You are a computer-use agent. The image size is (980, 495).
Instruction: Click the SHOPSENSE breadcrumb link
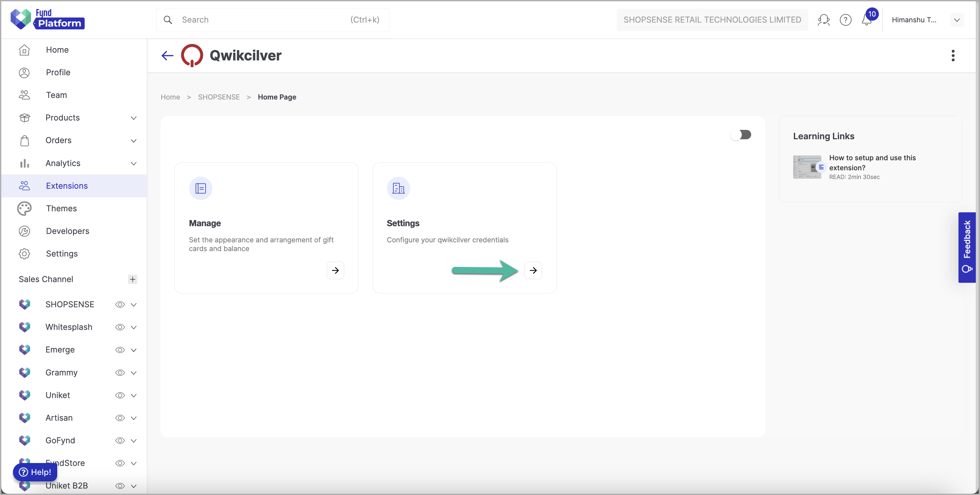pyautogui.click(x=219, y=97)
